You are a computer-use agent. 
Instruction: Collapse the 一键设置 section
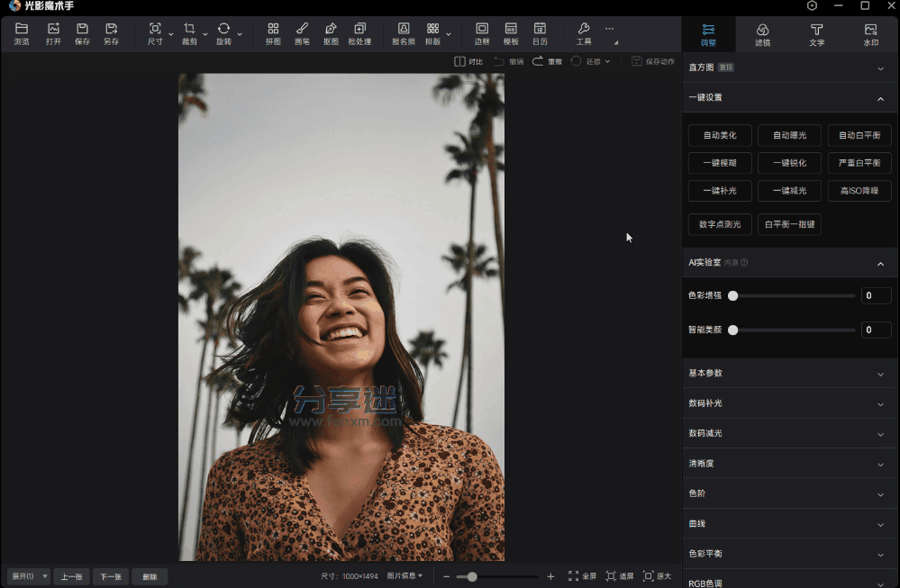880,97
